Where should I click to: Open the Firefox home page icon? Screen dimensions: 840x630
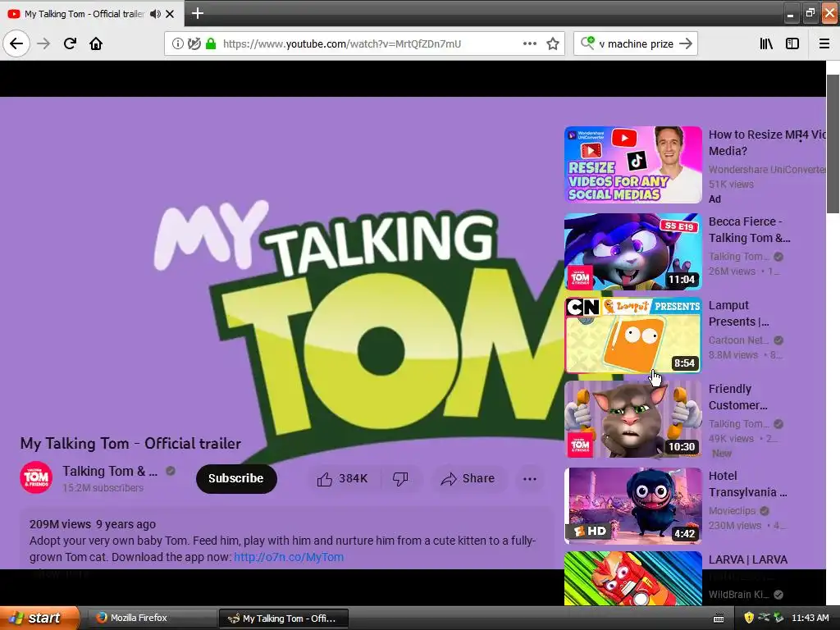click(x=96, y=43)
